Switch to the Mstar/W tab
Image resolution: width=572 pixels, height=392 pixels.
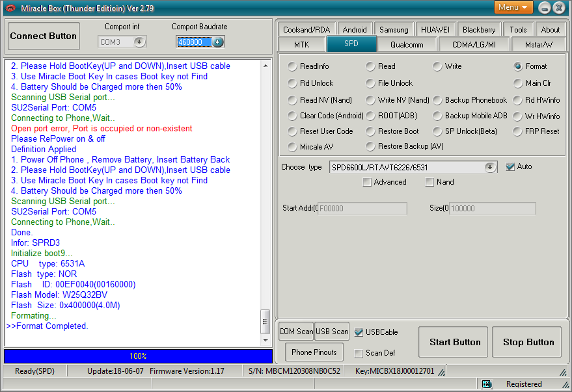click(538, 44)
